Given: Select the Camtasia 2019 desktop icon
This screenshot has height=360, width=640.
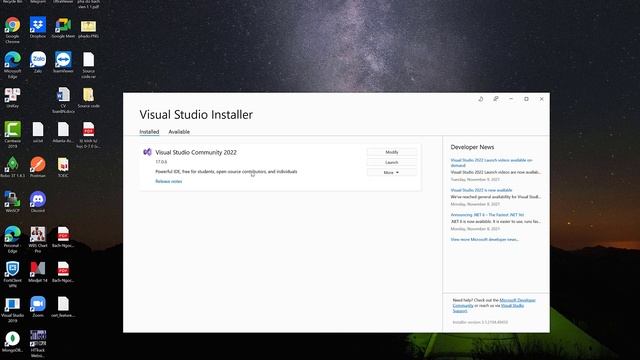Looking at the screenshot, I should point(12,134).
